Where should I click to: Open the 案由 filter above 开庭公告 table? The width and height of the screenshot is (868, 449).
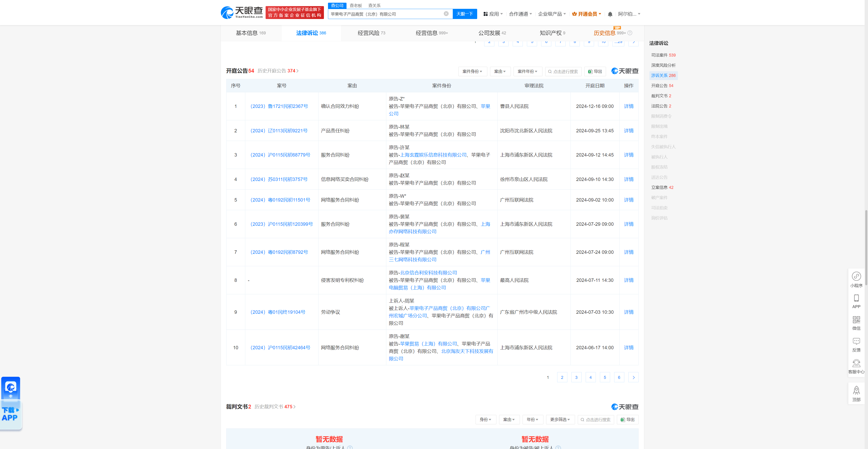(500, 71)
